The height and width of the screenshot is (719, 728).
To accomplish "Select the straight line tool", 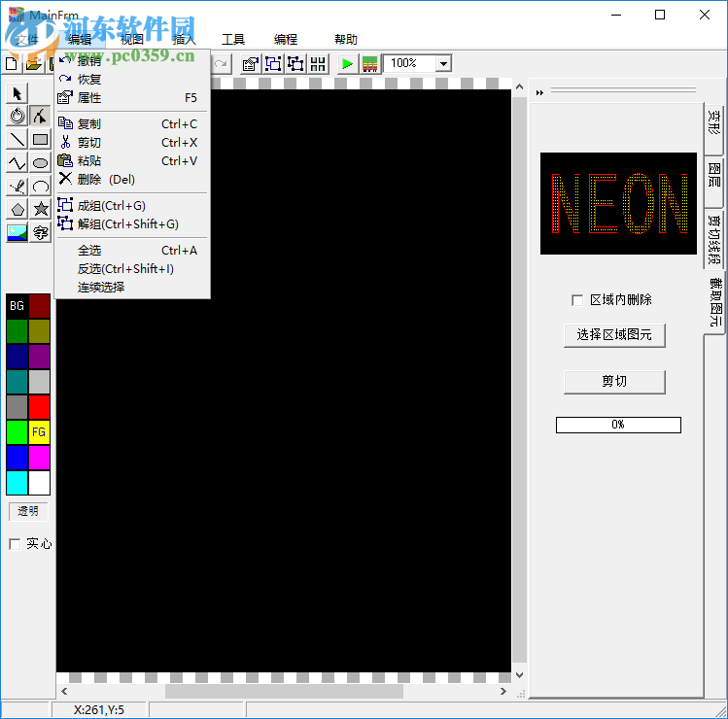I will (17, 139).
